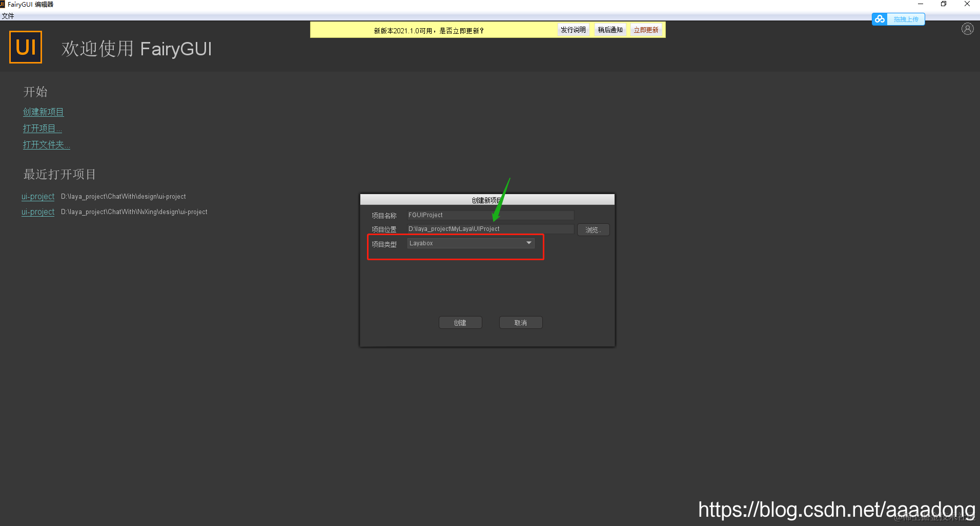
Task: Choose 稍后通知 to postpone the update
Action: 610,30
